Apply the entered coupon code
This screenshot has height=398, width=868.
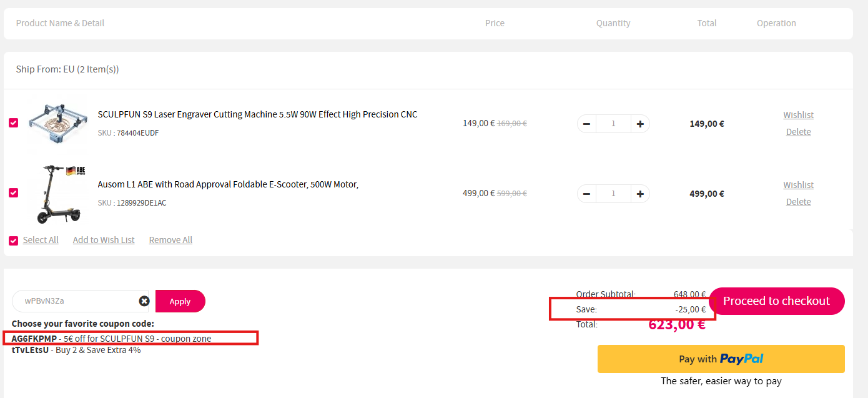tap(180, 301)
